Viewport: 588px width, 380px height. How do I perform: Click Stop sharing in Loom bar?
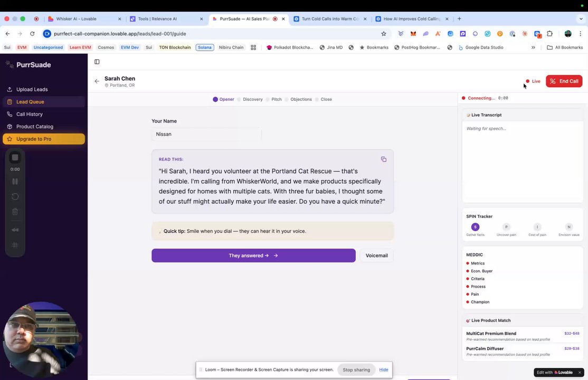(356, 369)
